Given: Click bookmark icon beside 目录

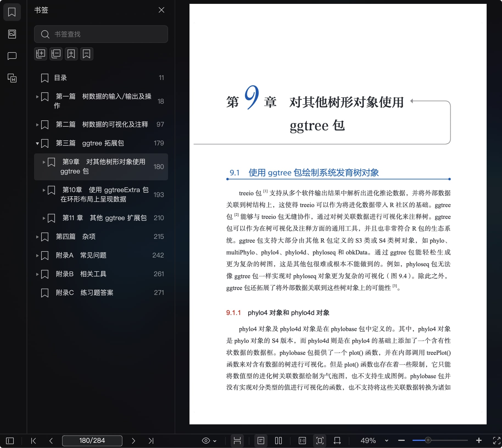Looking at the screenshot, I should click(x=45, y=78).
